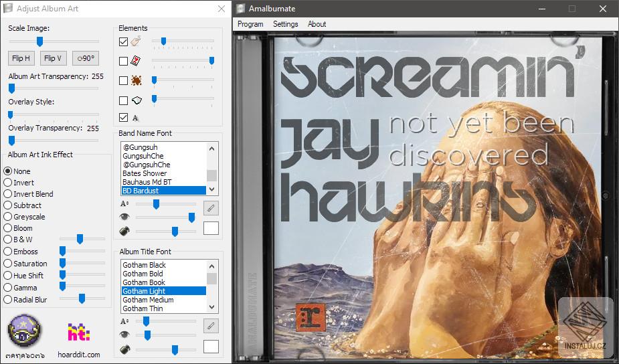
Task: Select Gotham Medium in Album Title Font
Action: point(164,300)
